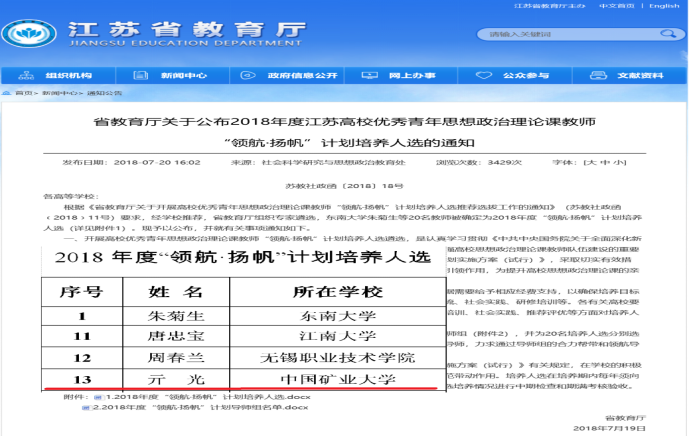The width and height of the screenshot is (689, 436).
Task: Click the 政府信息公开 eye icon
Action: (248, 76)
